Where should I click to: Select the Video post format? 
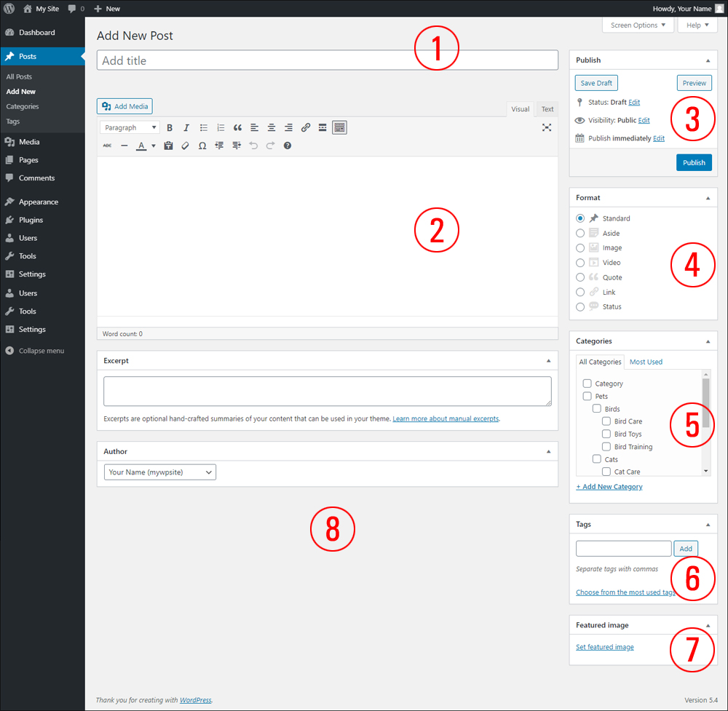click(580, 263)
